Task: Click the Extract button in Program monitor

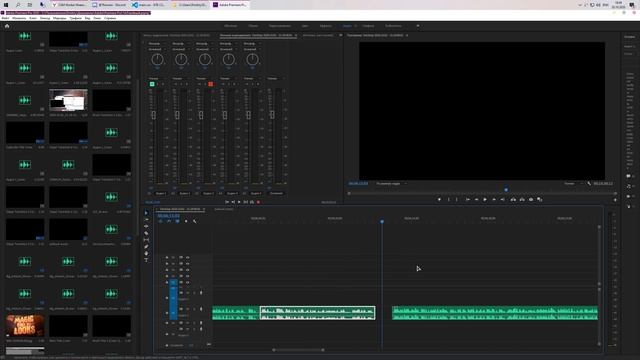Action: (522, 200)
